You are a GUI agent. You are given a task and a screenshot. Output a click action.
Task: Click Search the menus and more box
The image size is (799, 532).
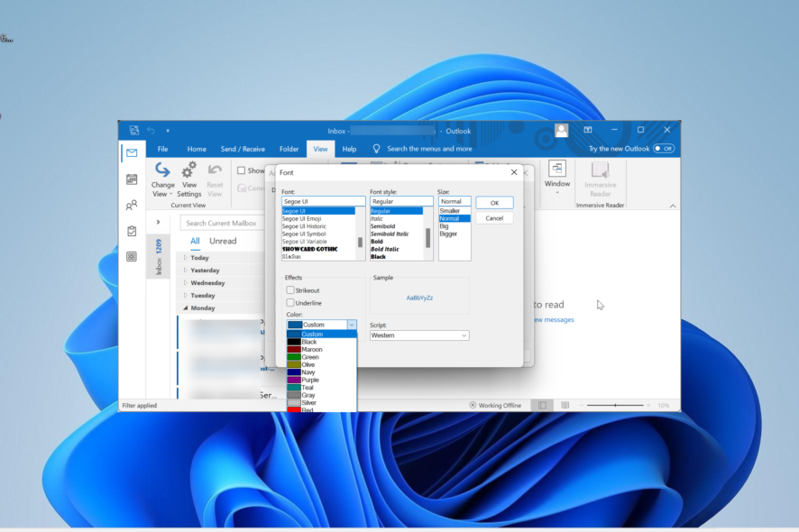[429, 149]
